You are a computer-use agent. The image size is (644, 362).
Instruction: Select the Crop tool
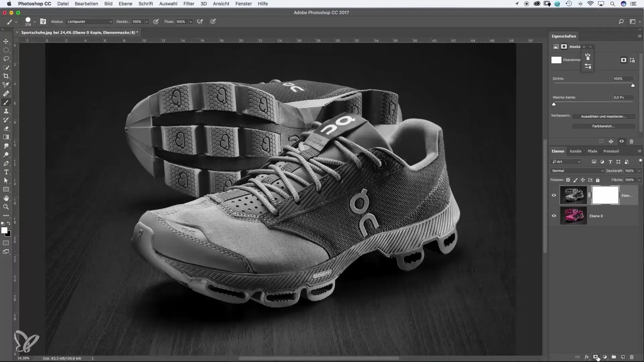click(x=6, y=76)
